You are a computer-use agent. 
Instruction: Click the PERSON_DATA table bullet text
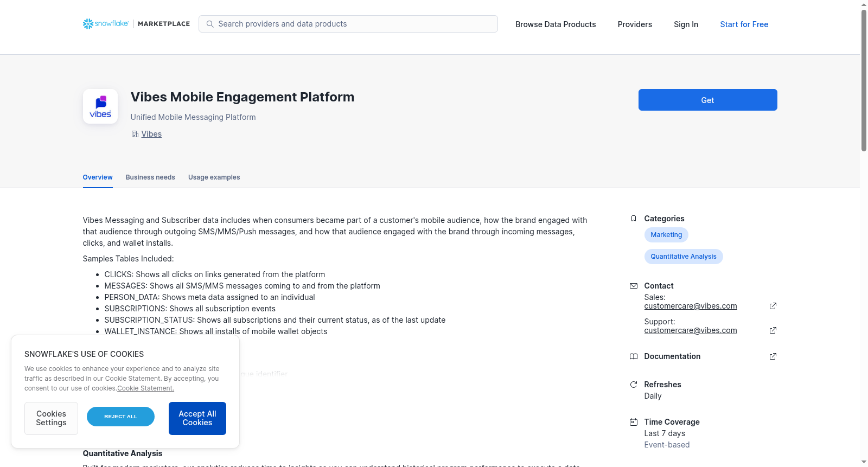pyautogui.click(x=210, y=297)
